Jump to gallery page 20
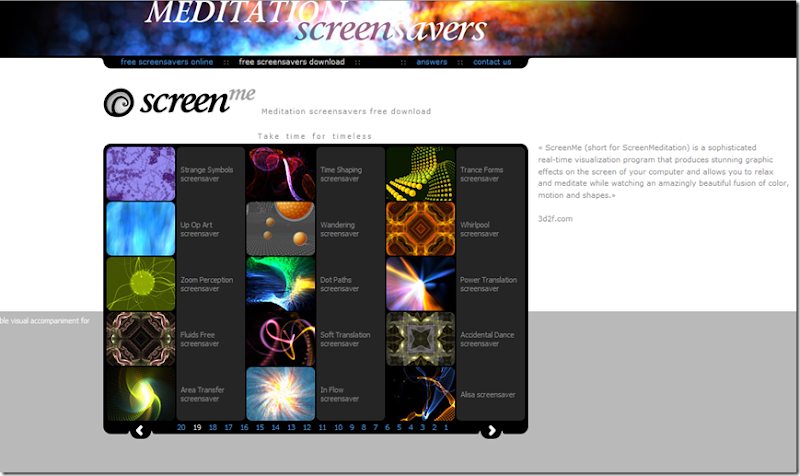The height and width of the screenshot is (476, 800). [181, 428]
